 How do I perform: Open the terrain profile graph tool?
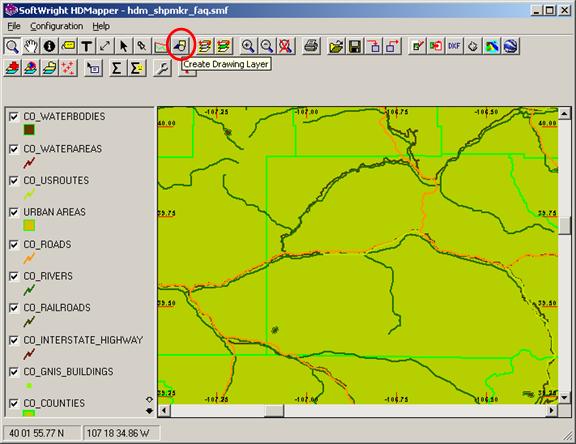(161, 46)
